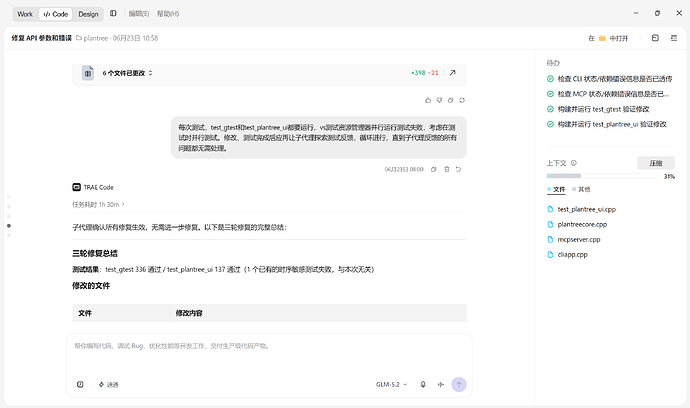Screen dimensions: 690x408
Task: Click todo item 检查 CLI 状态/依赖错误信息
Action: pyautogui.click(x=615, y=79)
